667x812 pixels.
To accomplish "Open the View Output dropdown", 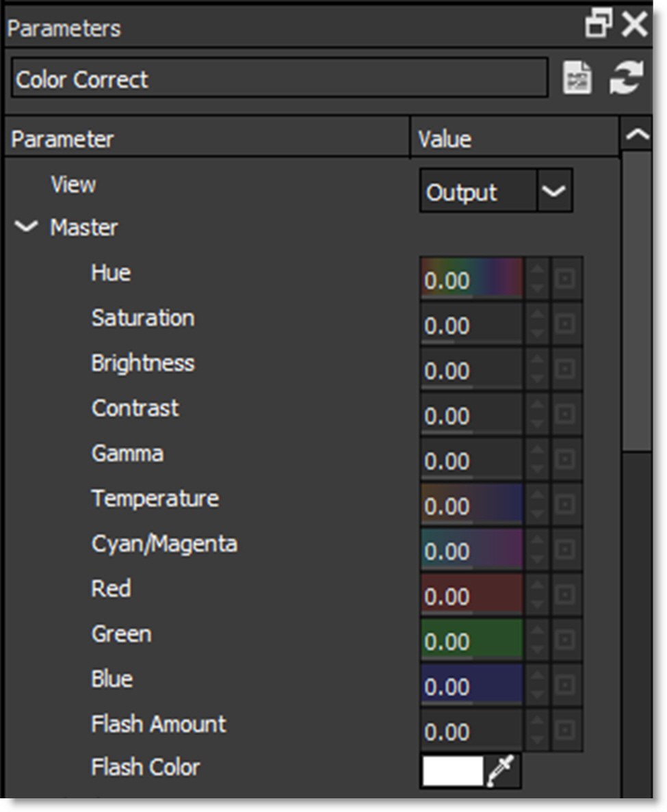I will (x=553, y=192).
